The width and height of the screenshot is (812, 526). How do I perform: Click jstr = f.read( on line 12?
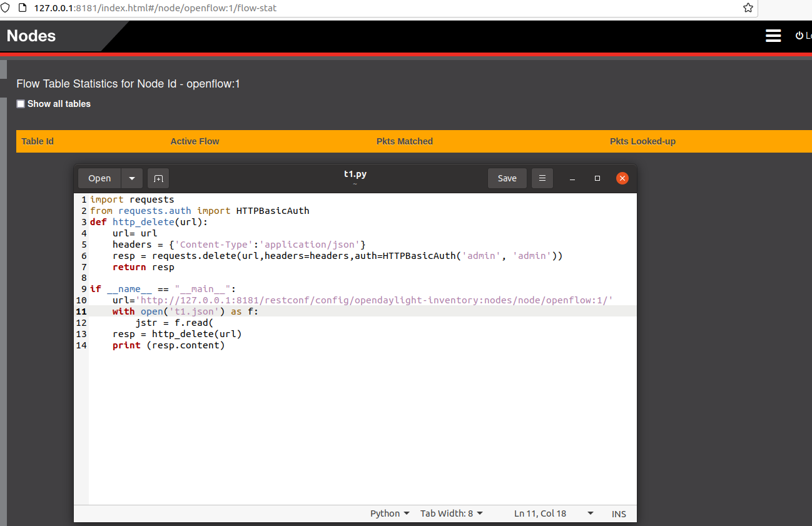[x=175, y=323]
